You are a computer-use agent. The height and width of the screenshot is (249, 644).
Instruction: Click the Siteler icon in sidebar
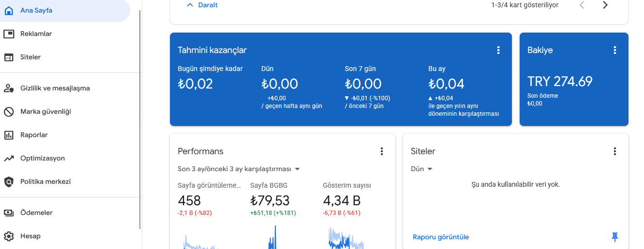pyautogui.click(x=9, y=57)
